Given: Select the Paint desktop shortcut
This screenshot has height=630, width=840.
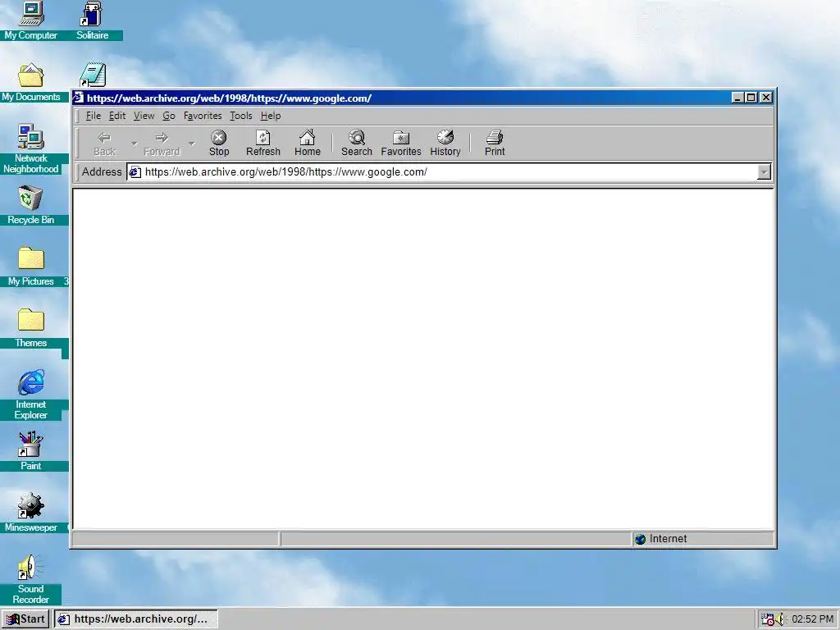Looking at the screenshot, I should (31, 451).
